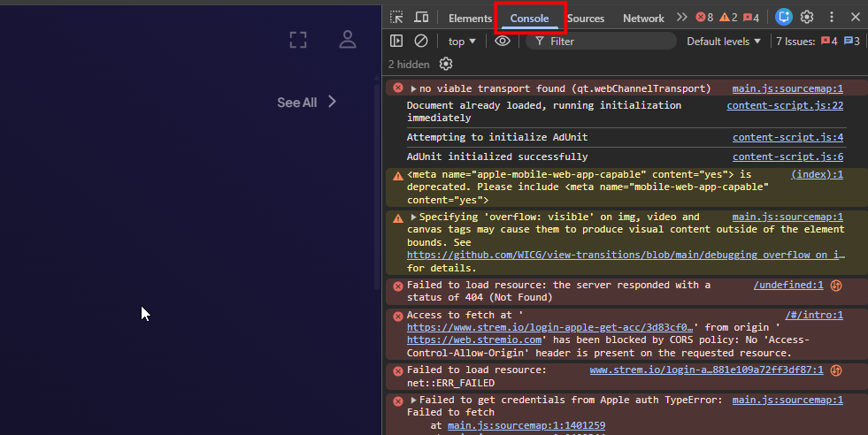Click into the console Filter field
Viewport: 868px width, 435px height.
pyautogui.click(x=611, y=41)
